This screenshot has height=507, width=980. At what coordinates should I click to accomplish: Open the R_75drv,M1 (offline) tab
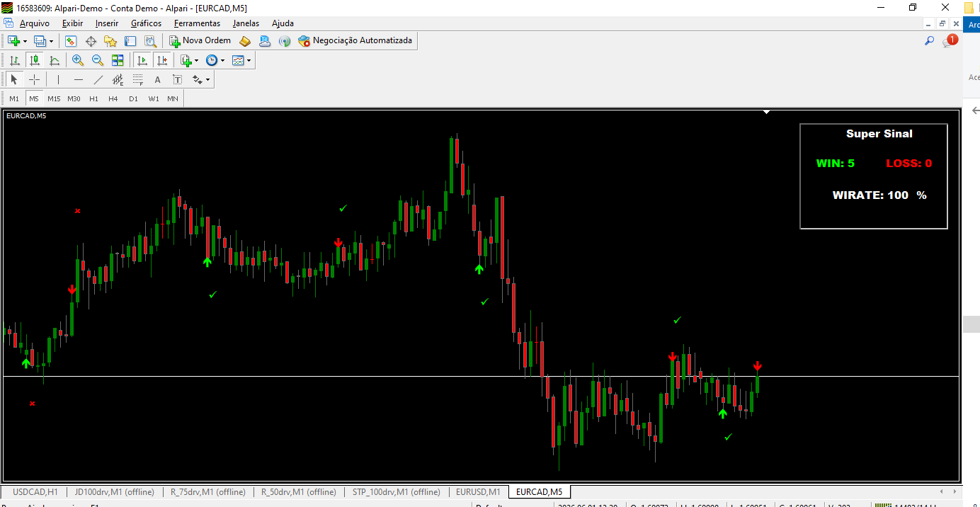[x=207, y=492]
